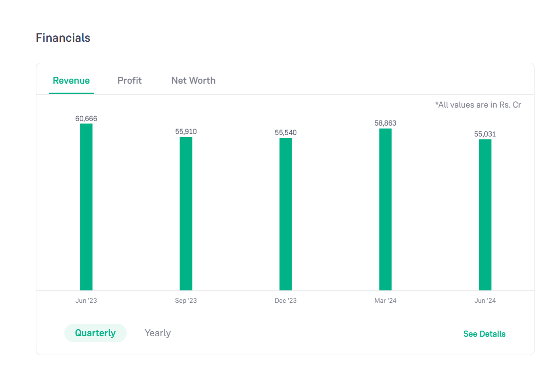Switch to Yearly view
This screenshot has width=546, height=392.
pyautogui.click(x=158, y=333)
